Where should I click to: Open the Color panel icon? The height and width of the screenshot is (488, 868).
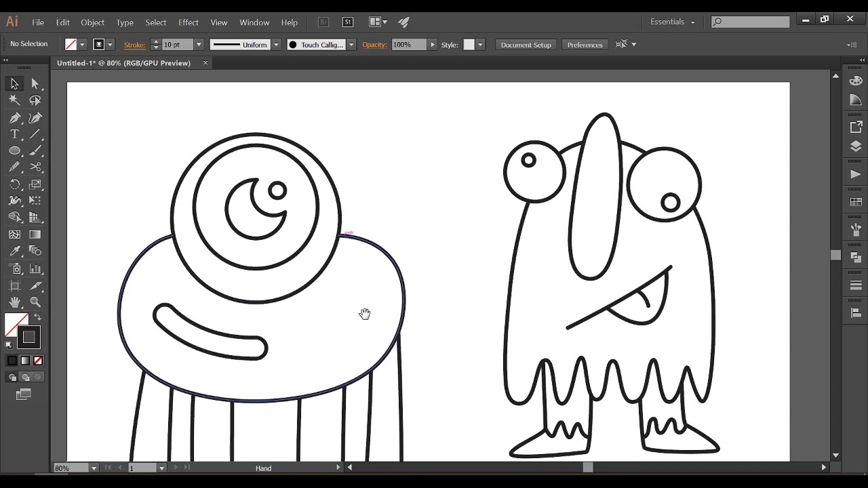[x=856, y=81]
